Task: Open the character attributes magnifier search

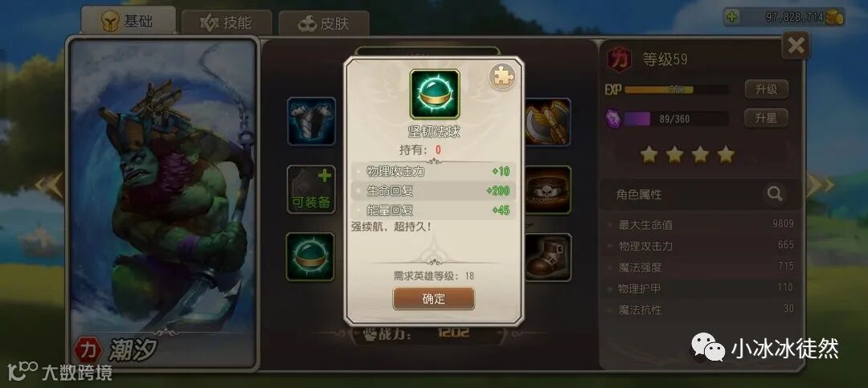Action: 775,194
